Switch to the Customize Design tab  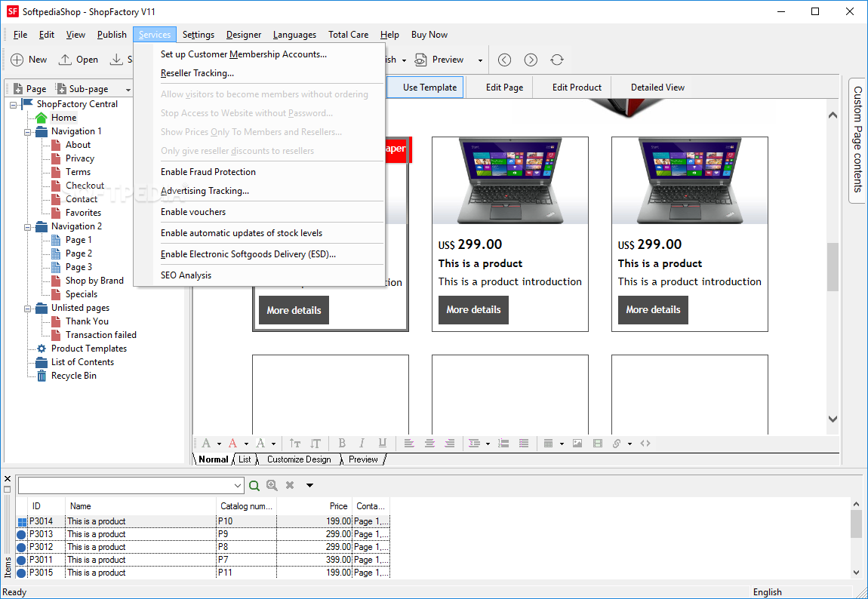[x=299, y=459]
